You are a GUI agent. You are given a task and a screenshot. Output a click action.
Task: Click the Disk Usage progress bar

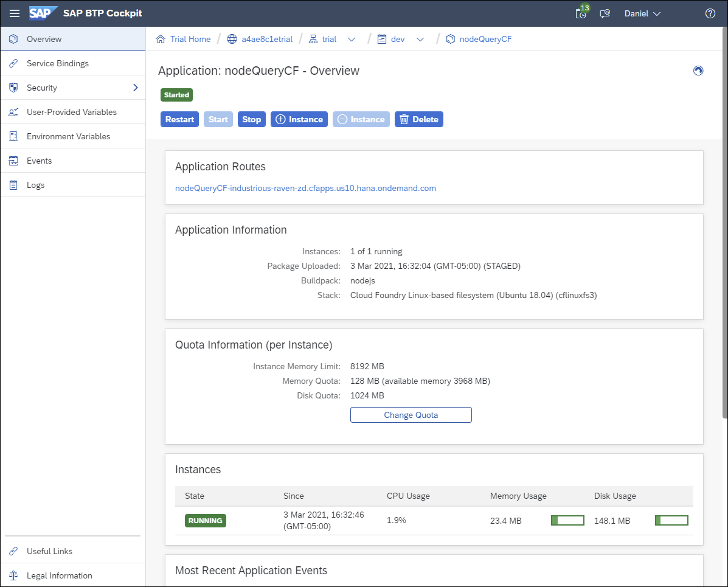(671, 521)
